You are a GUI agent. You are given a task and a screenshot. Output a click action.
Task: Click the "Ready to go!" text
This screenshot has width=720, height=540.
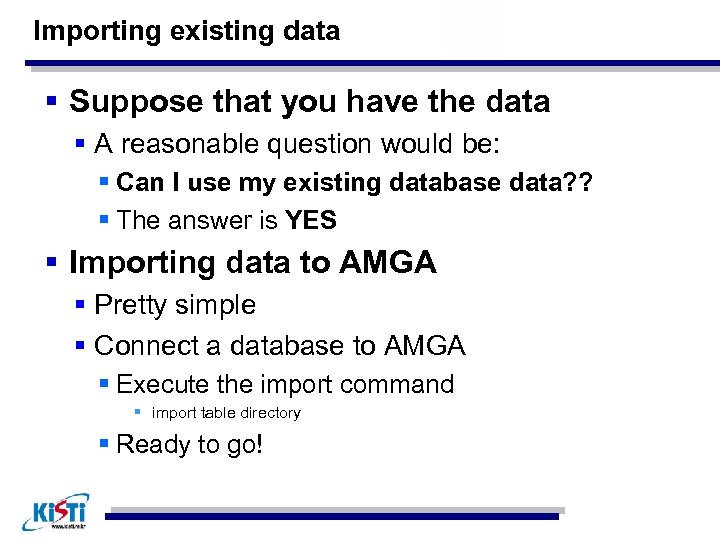[190, 444]
